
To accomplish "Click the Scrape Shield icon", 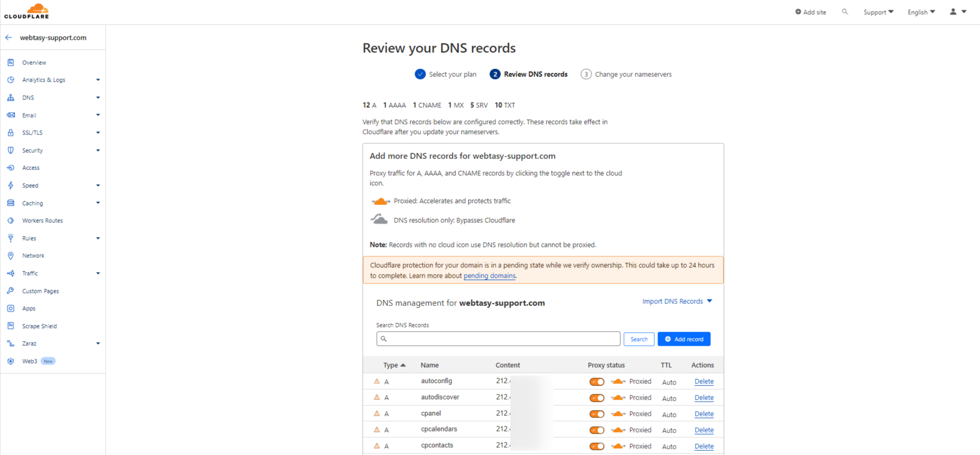I will click(x=10, y=326).
